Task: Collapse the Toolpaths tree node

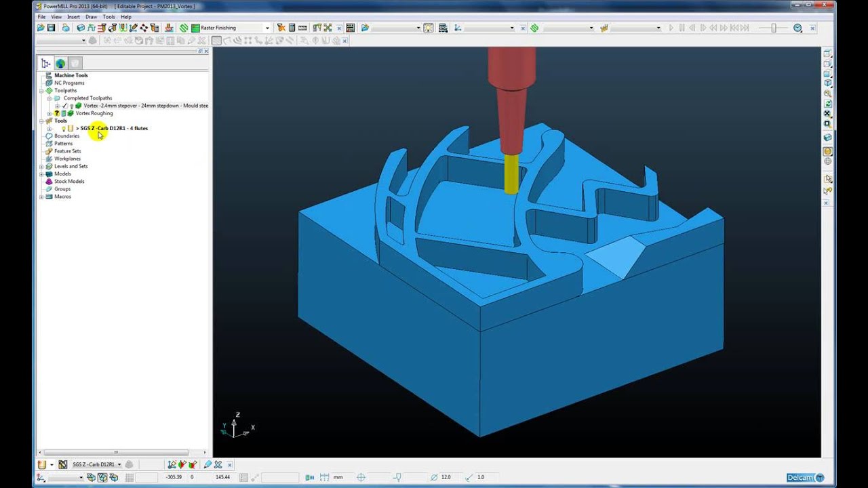Action: [41, 91]
